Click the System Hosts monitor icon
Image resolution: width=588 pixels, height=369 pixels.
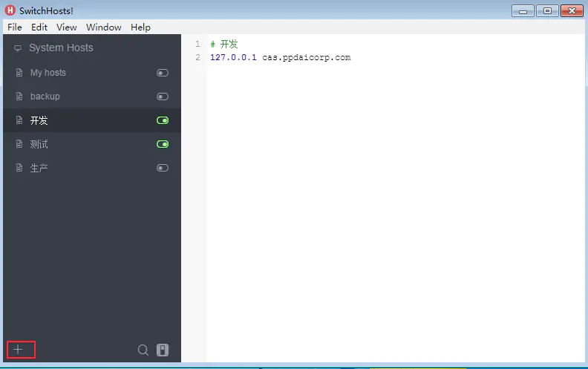tap(18, 48)
